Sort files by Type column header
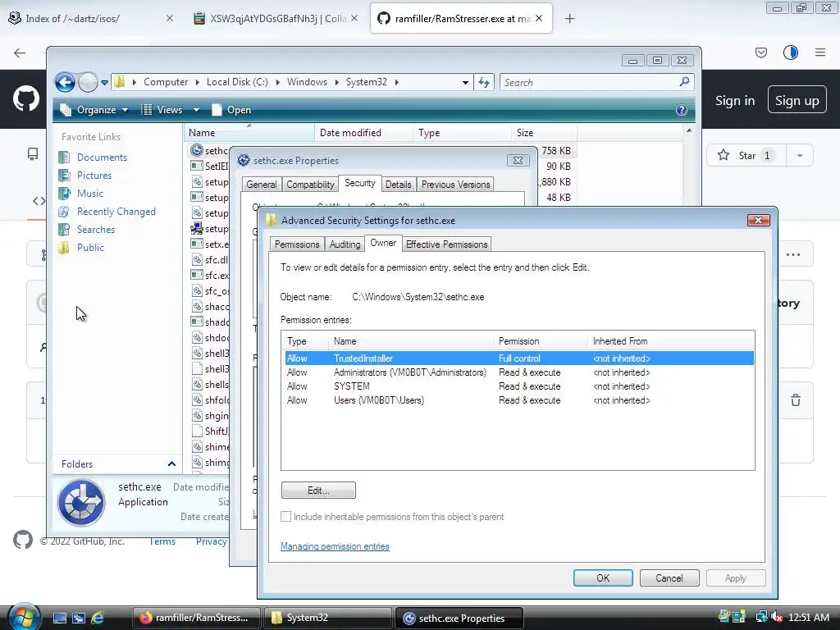 point(462,133)
